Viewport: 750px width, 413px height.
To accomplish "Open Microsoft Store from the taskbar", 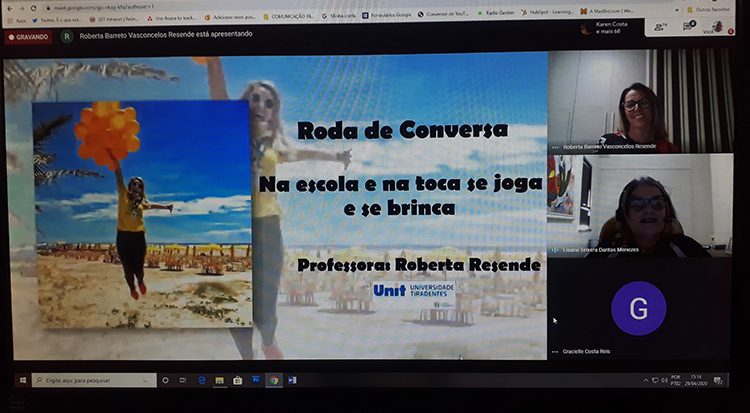I will coord(237,380).
